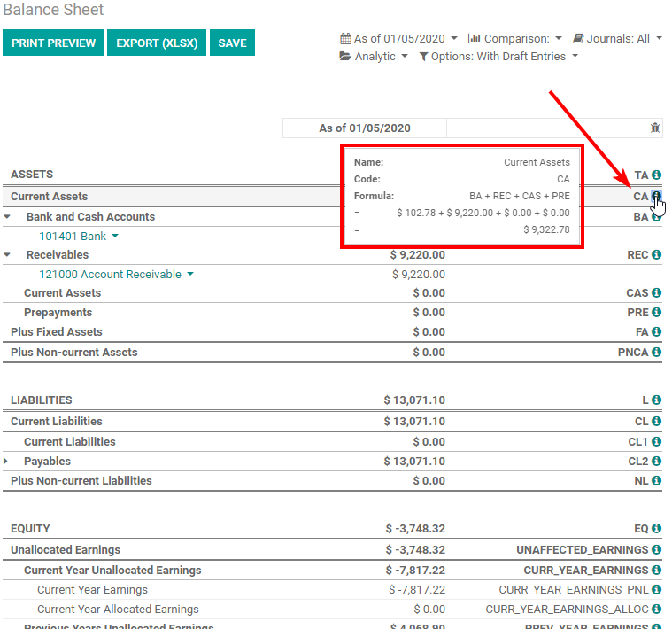Show info for FA fixed assets

656,331
